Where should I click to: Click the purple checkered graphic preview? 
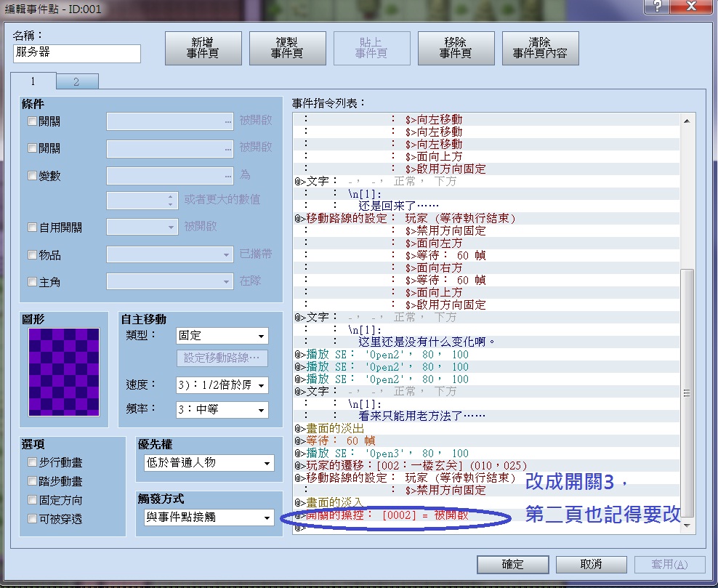click(64, 372)
